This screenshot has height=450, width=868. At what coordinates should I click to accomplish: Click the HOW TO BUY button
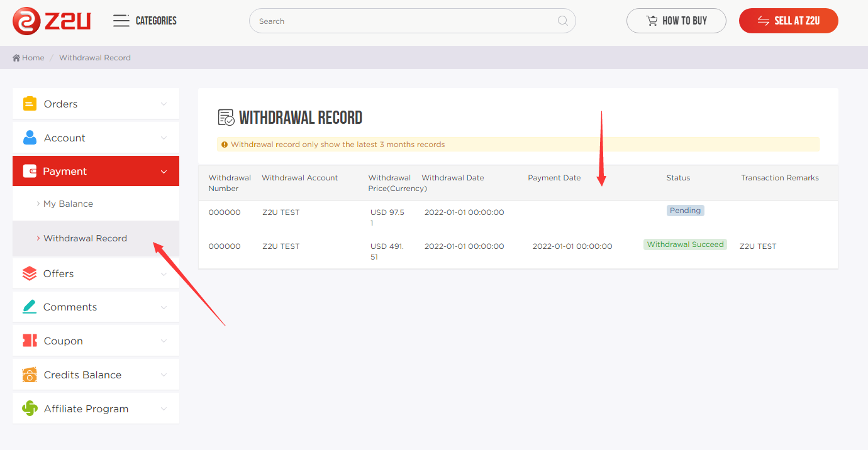676,21
